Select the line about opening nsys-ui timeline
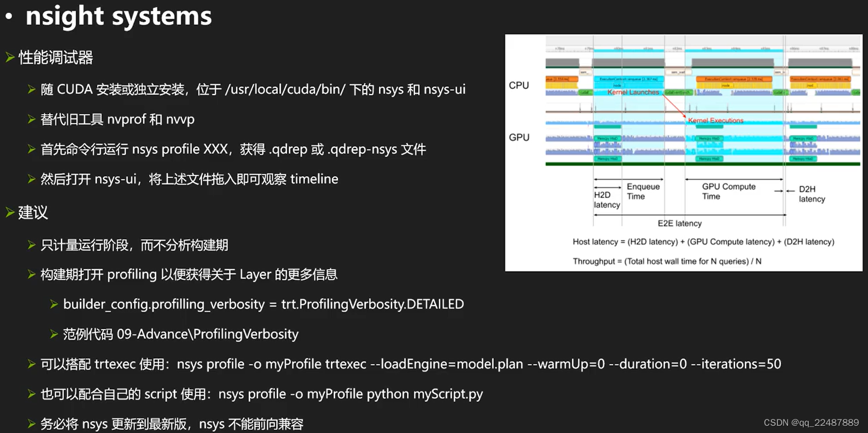This screenshot has width=868, height=433. (x=189, y=179)
